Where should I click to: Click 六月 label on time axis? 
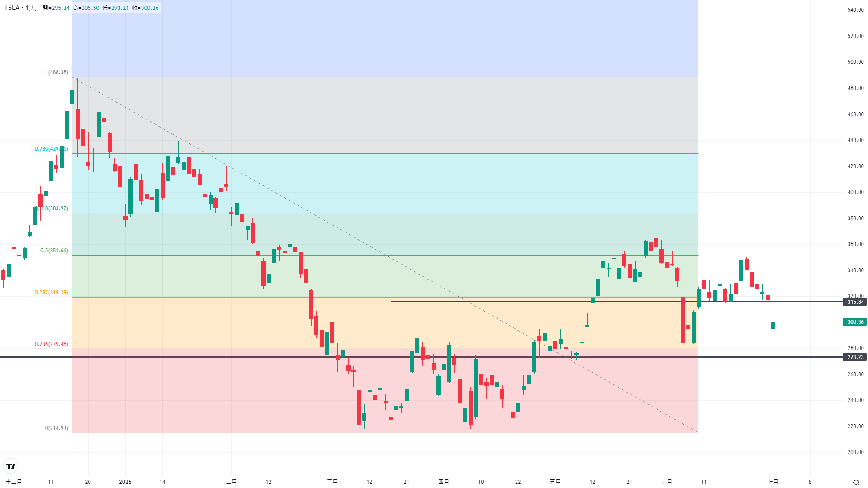point(667,482)
